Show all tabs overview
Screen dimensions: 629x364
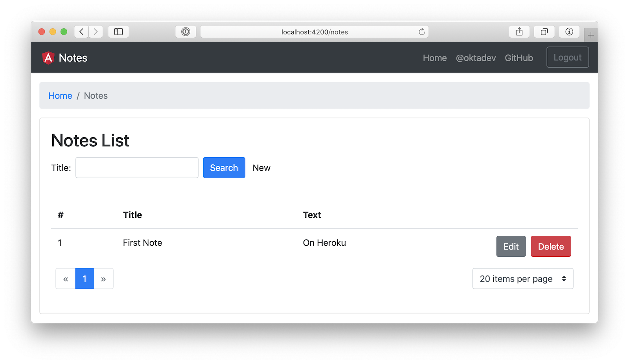544,32
